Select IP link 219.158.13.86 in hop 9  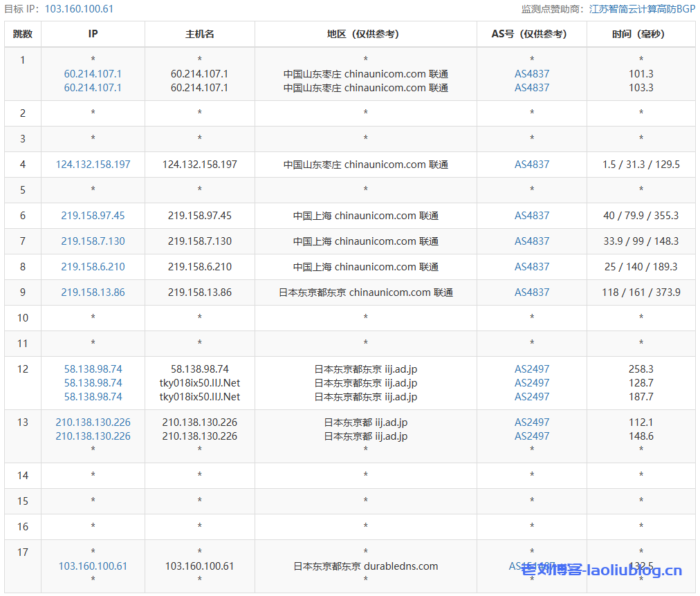(93, 292)
